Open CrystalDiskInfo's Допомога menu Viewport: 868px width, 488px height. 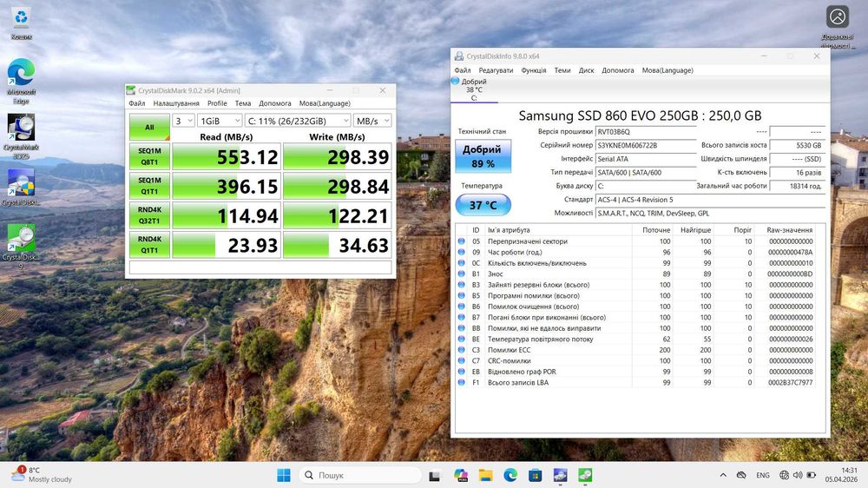point(618,70)
